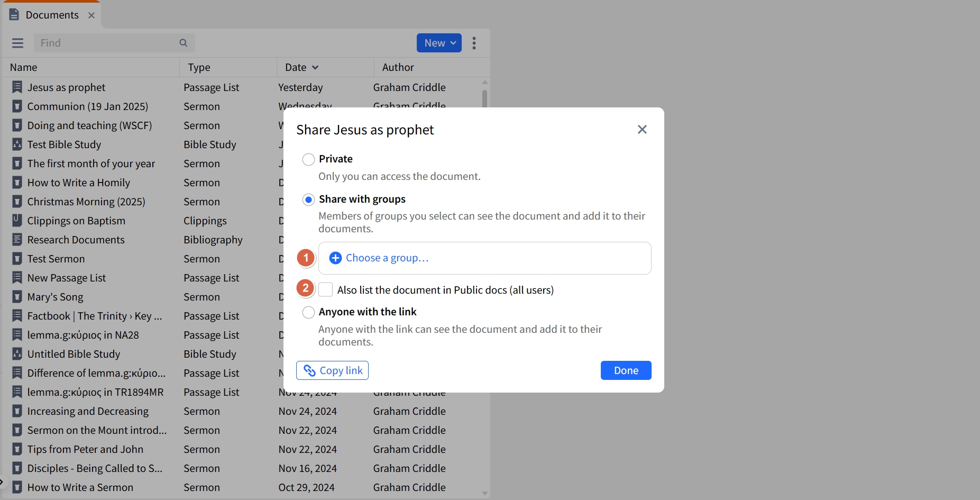The width and height of the screenshot is (980, 500).
Task: Click the first month of your year icon
Action: (x=17, y=163)
